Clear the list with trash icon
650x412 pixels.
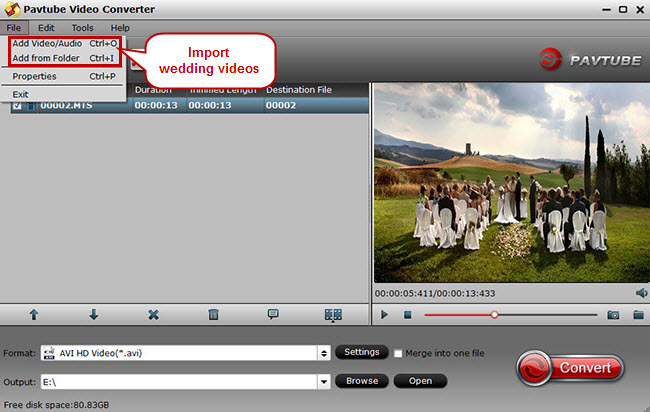[213, 315]
